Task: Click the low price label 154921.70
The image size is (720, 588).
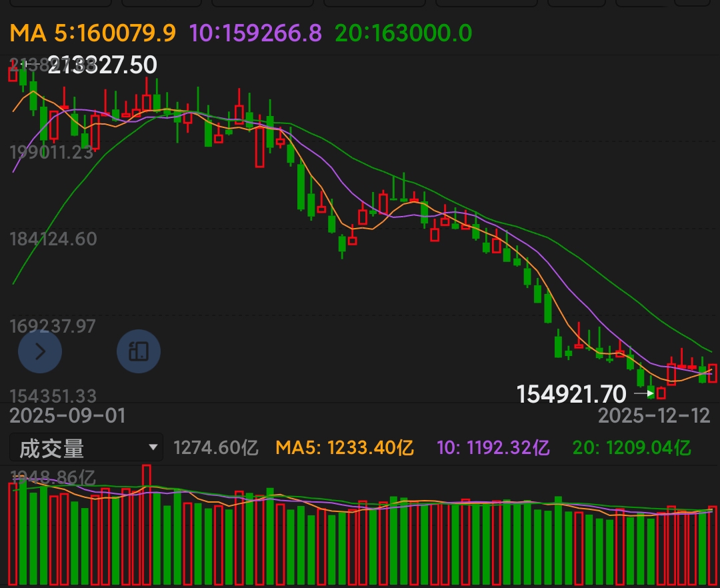Action: (x=571, y=394)
